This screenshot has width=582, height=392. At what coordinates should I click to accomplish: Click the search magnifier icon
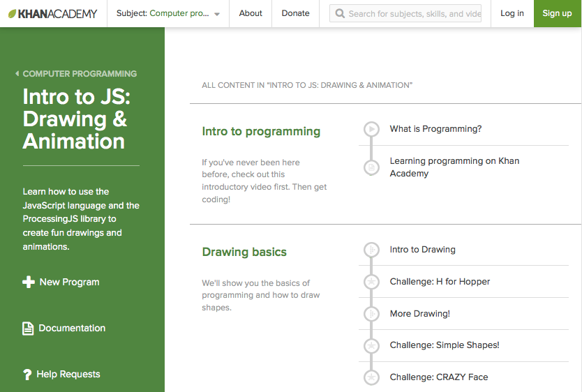tap(340, 14)
